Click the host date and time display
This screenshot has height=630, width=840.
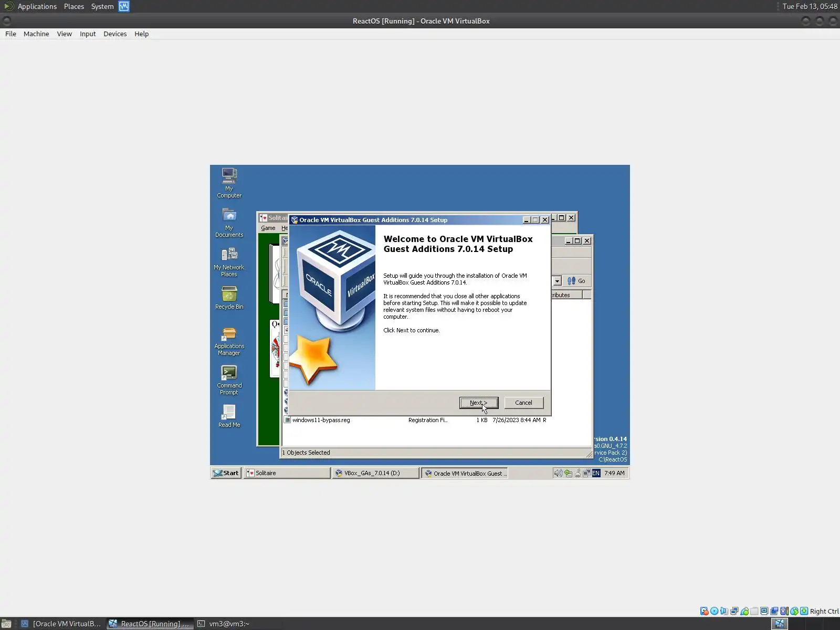(810, 6)
